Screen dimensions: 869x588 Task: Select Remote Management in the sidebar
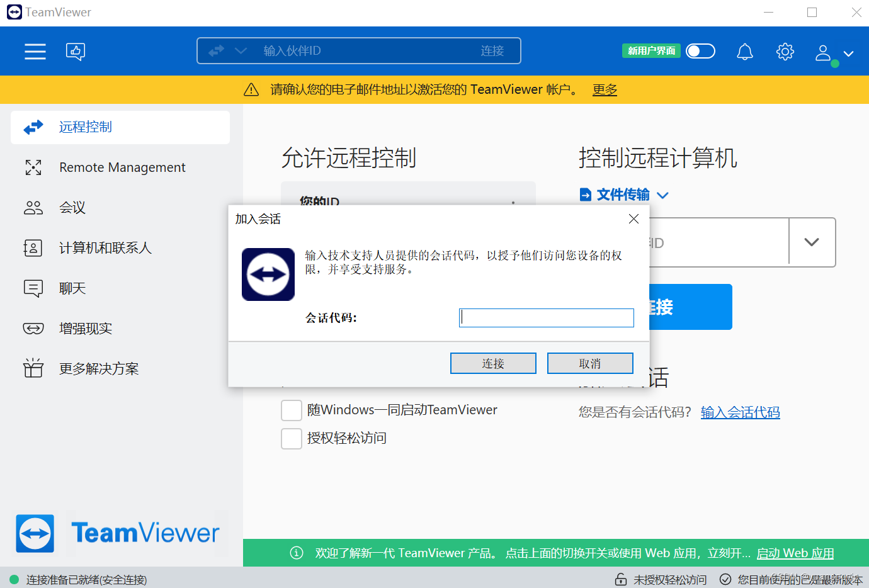point(122,167)
